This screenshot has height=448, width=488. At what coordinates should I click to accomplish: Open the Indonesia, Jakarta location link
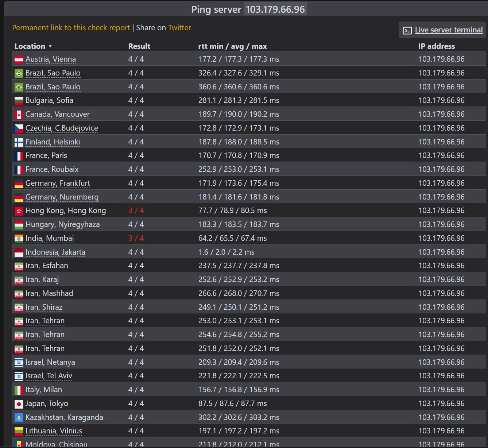55,252
